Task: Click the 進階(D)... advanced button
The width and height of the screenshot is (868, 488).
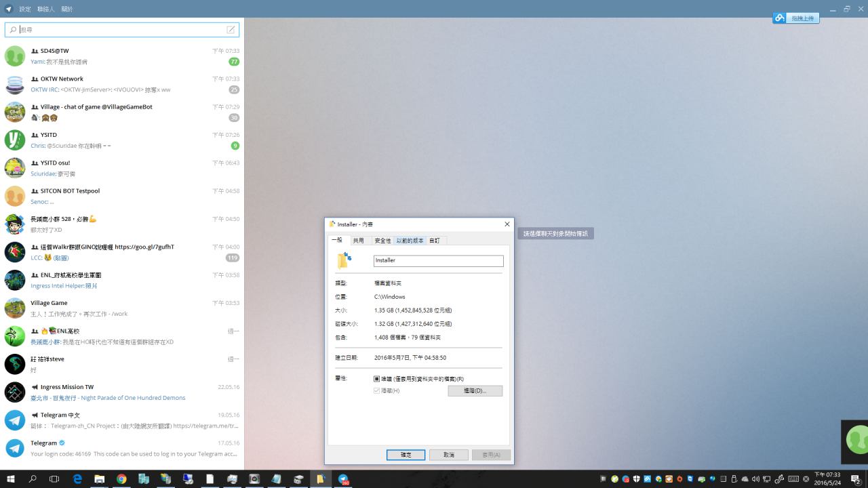Action: point(475,391)
